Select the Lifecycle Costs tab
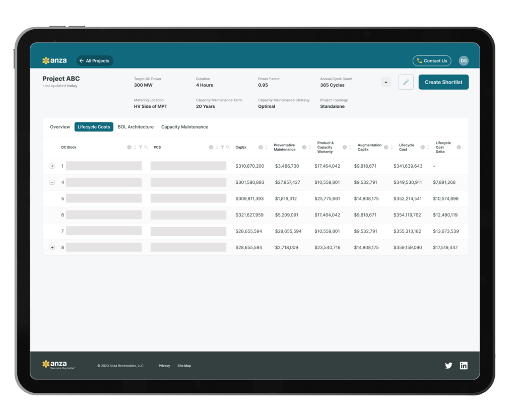This screenshot has width=516, height=420. (94, 127)
